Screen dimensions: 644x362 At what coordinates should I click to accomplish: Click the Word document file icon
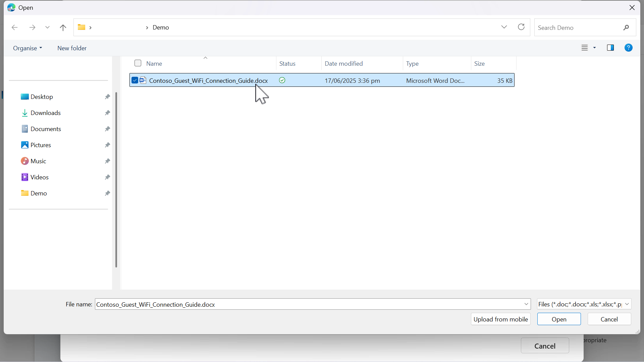click(143, 80)
